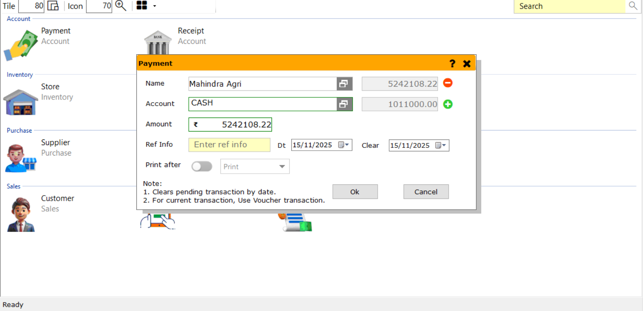Viewport: 644px width, 311px height.
Task: Toggle the Print after switch
Action: click(202, 167)
